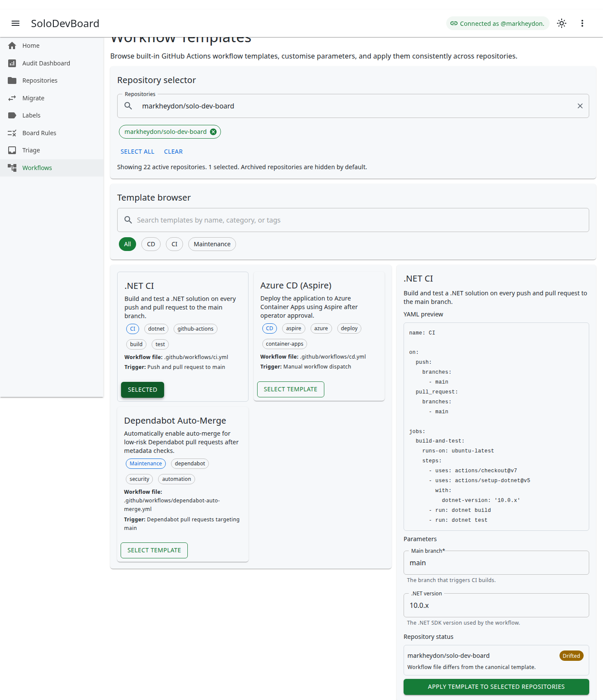Click SELECT ALL repositories
The height and width of the screenshot is (700, 603).
click(x=137, y=152)
